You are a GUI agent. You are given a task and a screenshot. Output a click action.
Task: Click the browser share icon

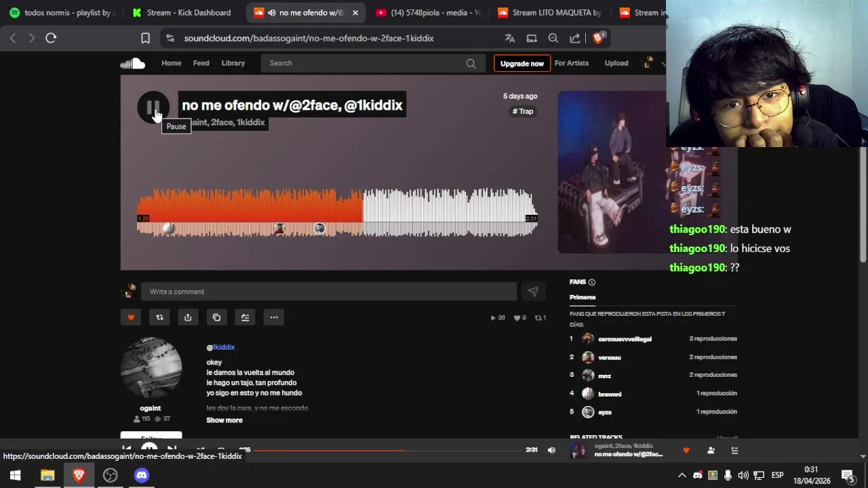tap(575, 38)
